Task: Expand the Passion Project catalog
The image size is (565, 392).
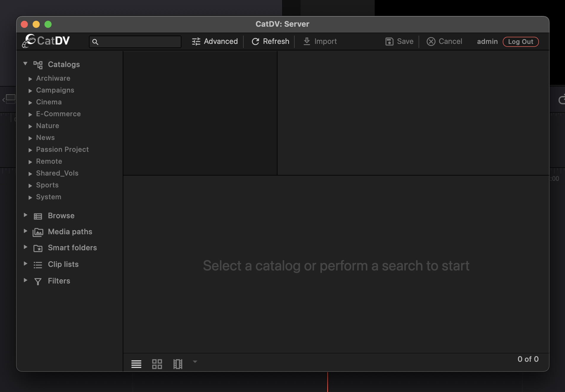Action: coord(30,150)
